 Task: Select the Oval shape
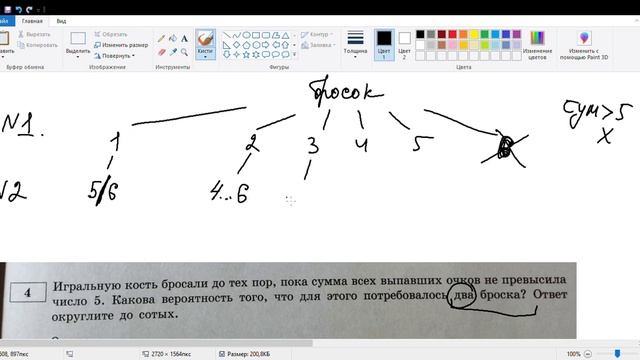coord(246,36)
